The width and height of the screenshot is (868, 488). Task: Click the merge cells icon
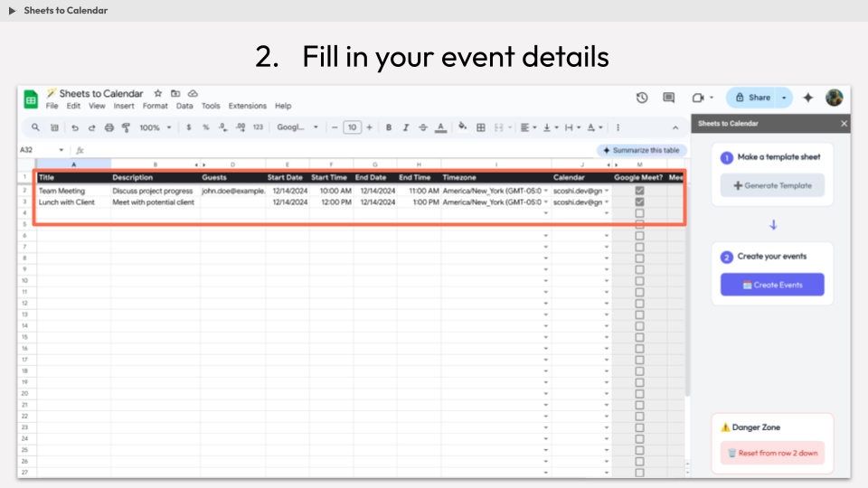click(499, 127)
